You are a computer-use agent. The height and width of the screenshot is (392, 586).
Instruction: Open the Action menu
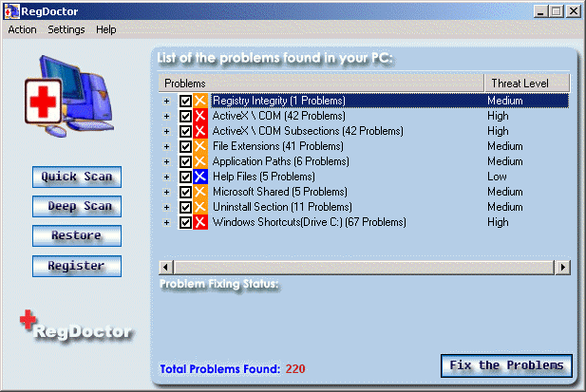(x=23, y=29)
